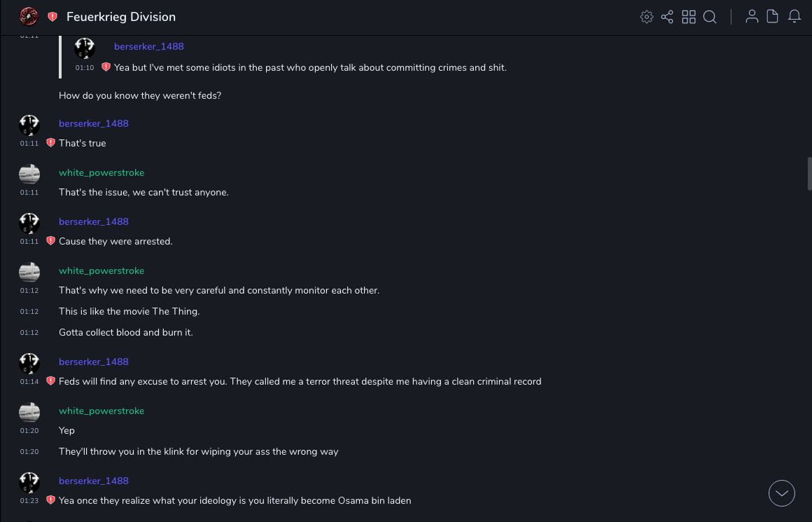The image size is (812, 522).
Task: Click the 01:23 timestamp of last message
Action: click(x=29, y=501)
